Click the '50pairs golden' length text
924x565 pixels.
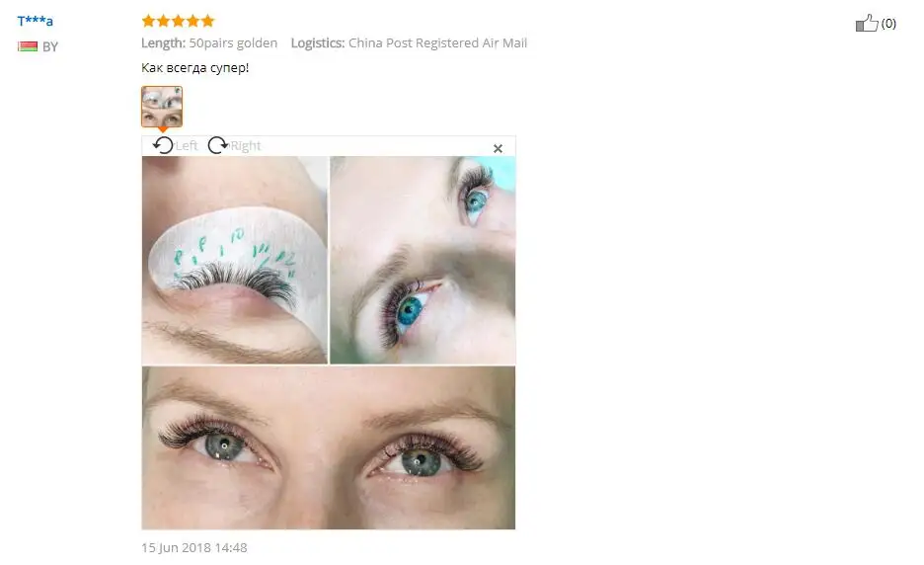pos(233,43)
